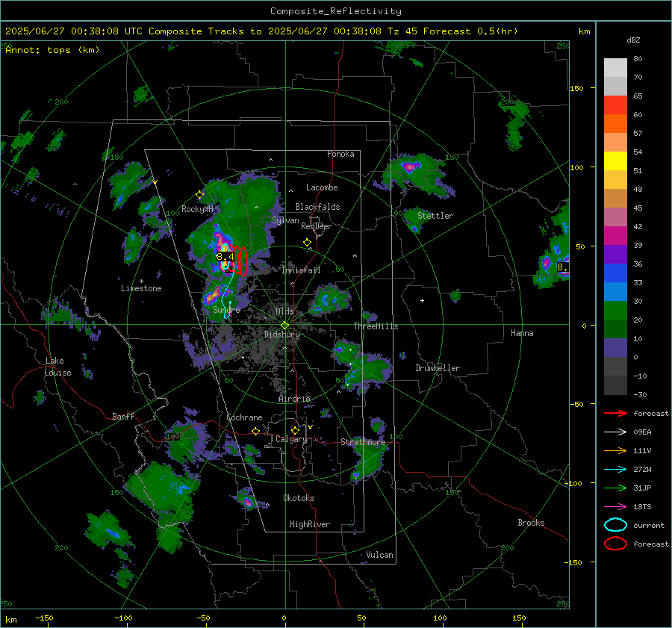Click the Calgary city label

[291, 439]
